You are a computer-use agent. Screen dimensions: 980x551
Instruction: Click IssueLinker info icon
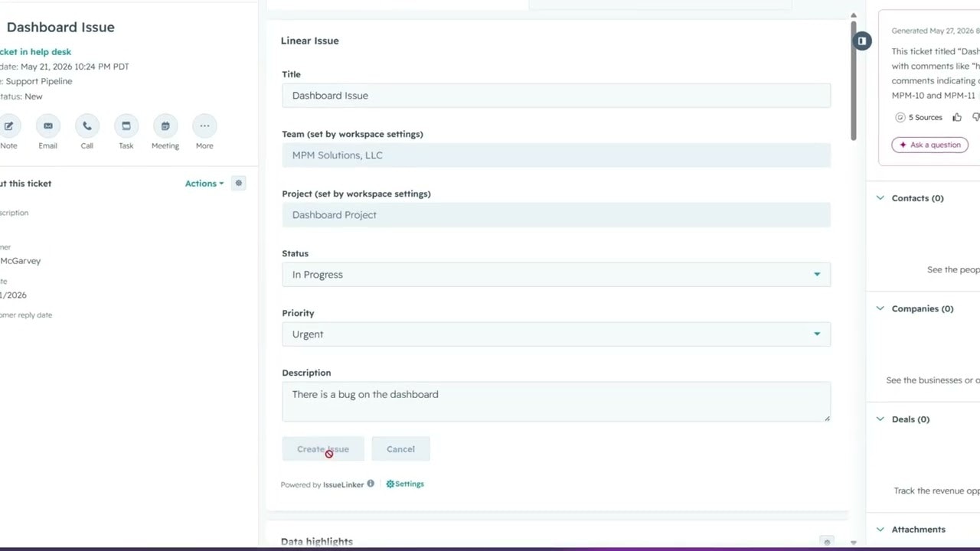(371, 484)
